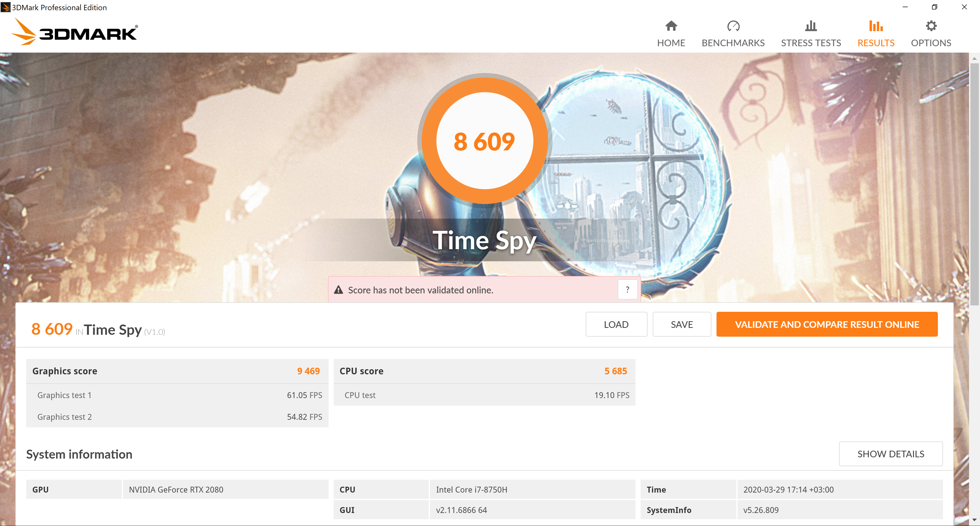Click the SystemInfo version v5.26.809
The height and width of the screenshot is (526, 980).
(x=761, y=510)
